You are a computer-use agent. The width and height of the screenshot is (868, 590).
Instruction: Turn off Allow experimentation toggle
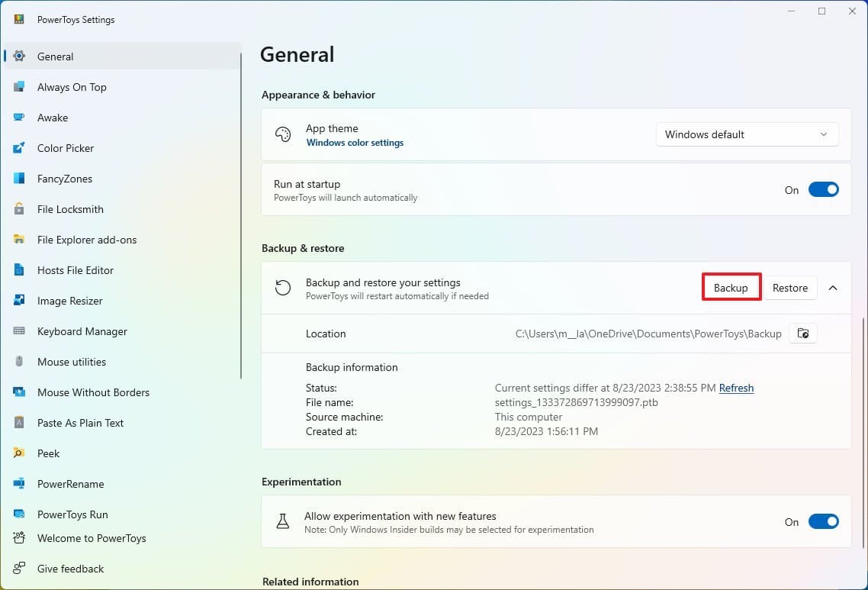(823, 522)
